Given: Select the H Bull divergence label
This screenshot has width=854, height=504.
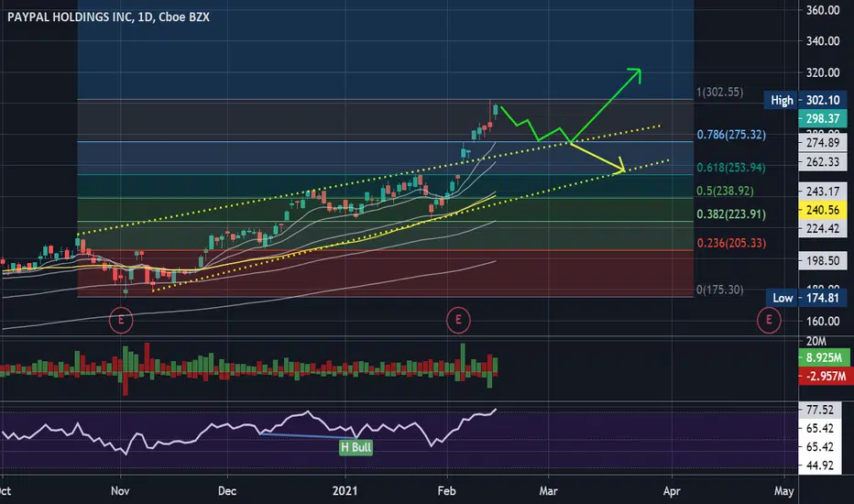Looking at the screenshot, I should 356,447.
